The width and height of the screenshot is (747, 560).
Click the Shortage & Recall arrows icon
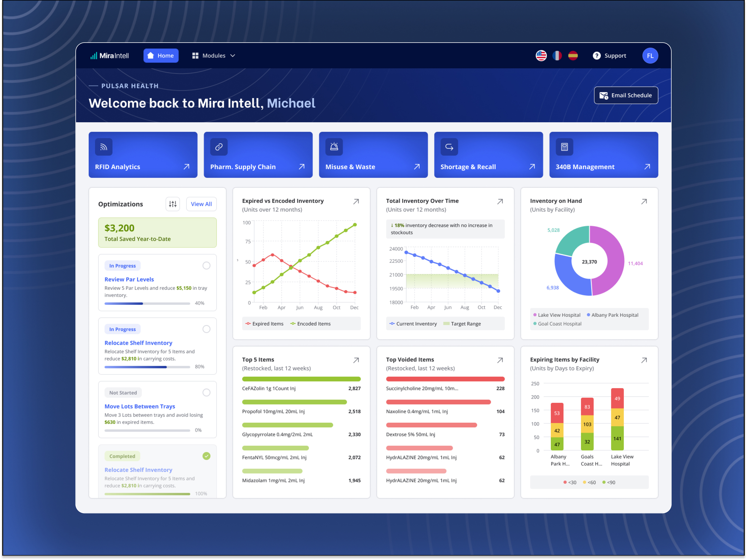pos(449,147)
